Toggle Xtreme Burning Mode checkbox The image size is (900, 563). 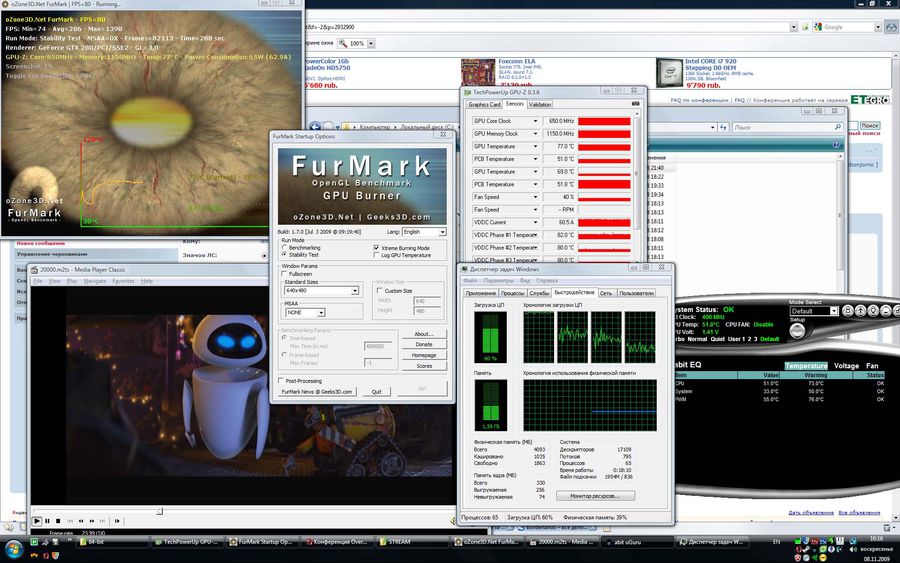pyautogui.click(x=377, y=248)
